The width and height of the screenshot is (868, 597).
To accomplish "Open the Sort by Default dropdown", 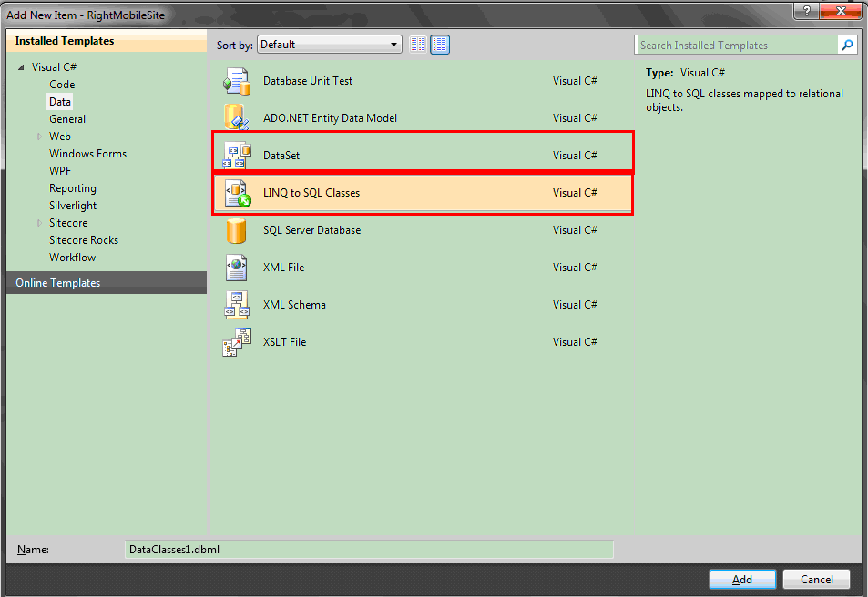I will [330, 45].
